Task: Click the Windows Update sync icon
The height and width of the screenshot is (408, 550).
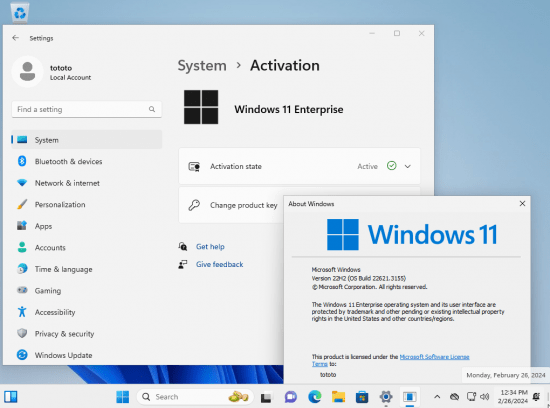Action: 22,355
